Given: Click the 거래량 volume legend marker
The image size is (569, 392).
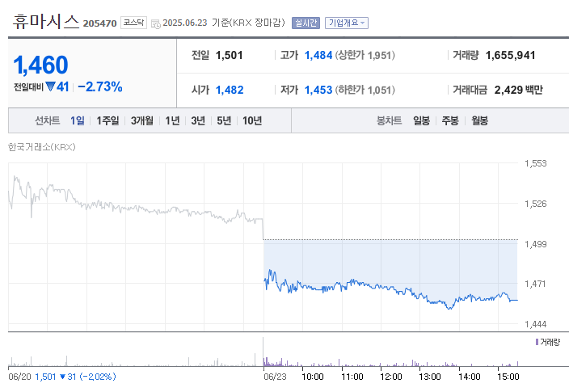Looking at the screenshot, I should point(537,342).
